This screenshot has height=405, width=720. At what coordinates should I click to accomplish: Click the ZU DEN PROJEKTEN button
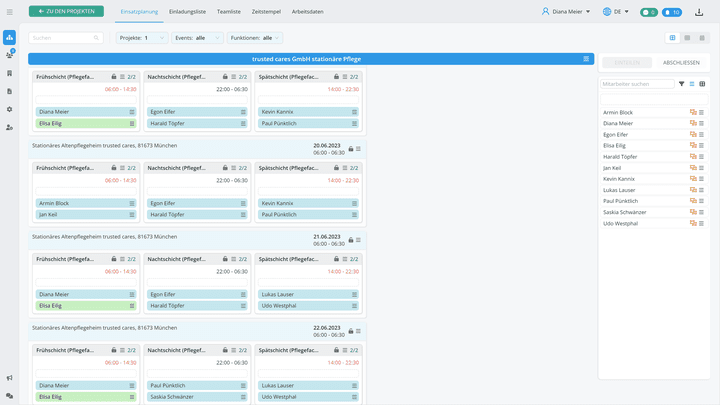click(66, 12)
